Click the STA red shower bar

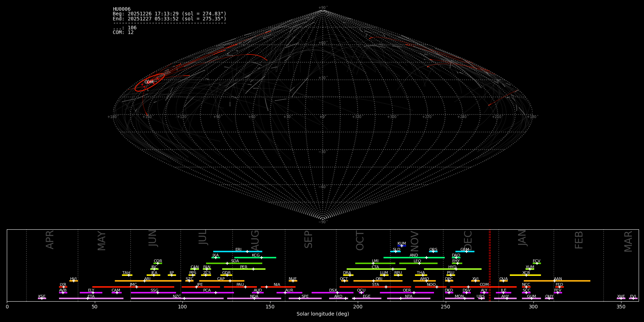375,287
